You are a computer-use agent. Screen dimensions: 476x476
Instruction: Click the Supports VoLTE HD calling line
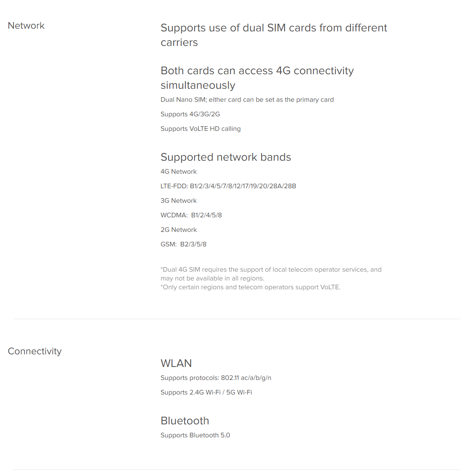pyautogui.click(x=200, y=129)
